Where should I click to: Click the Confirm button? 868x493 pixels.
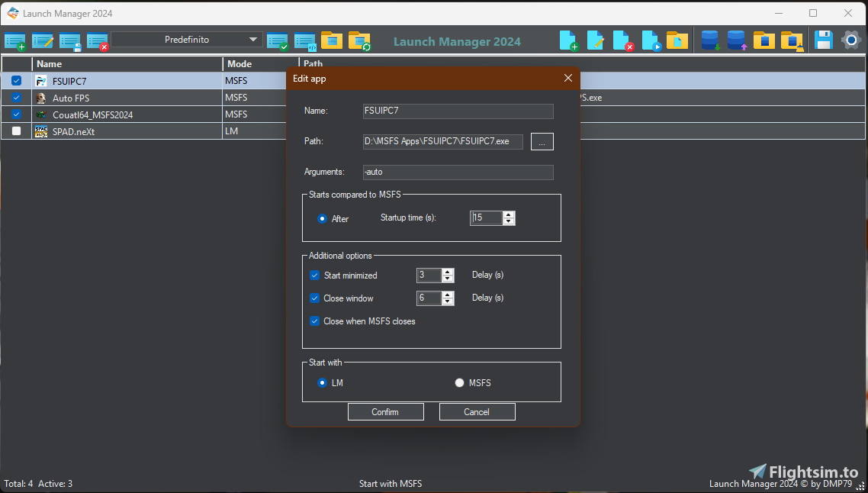(x=385, y=412)
